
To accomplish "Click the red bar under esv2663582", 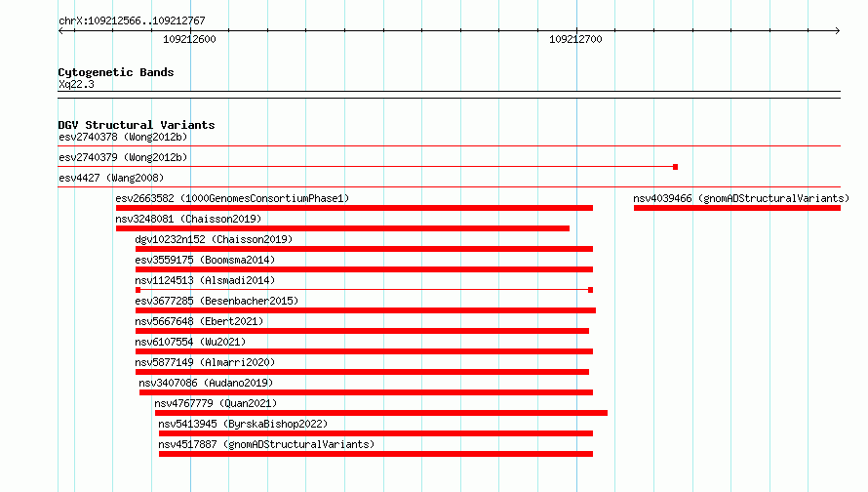I will pos(354,208).
